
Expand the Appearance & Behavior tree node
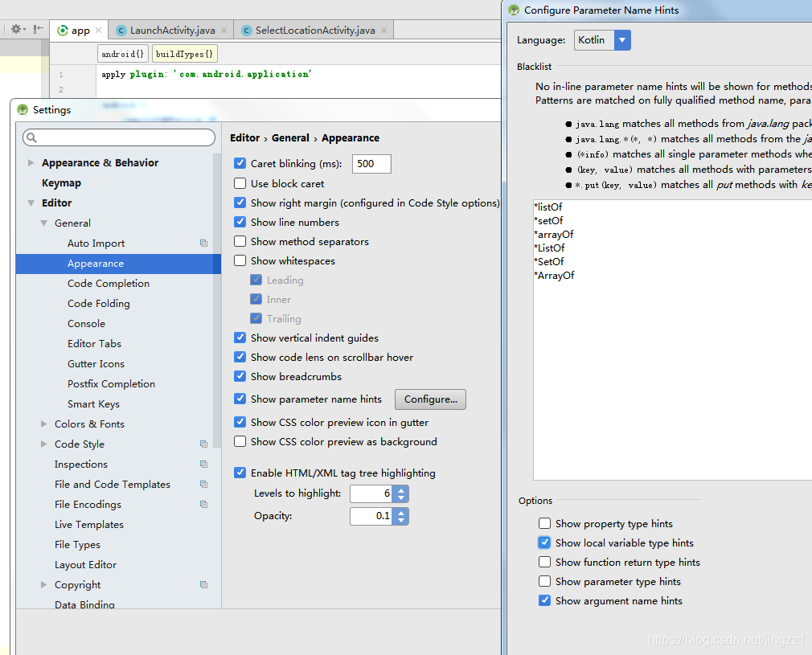click(x=31, y=162)
